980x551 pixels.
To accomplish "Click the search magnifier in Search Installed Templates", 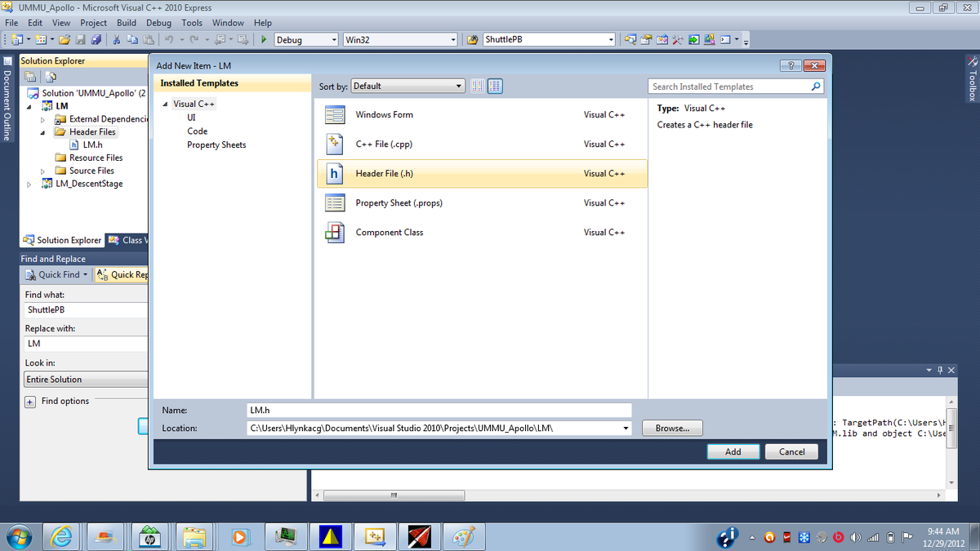I will coord(816,87).
